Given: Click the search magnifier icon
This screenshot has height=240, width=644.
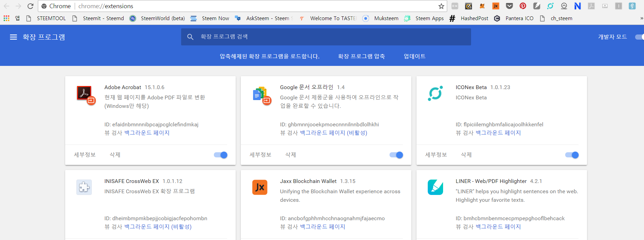Looking at the screenshot, I should [x=190, y=37].
